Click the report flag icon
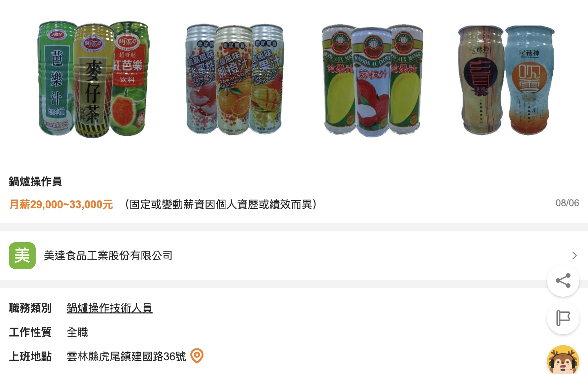This screenshot has width=588, height=374. pos(563,318)
